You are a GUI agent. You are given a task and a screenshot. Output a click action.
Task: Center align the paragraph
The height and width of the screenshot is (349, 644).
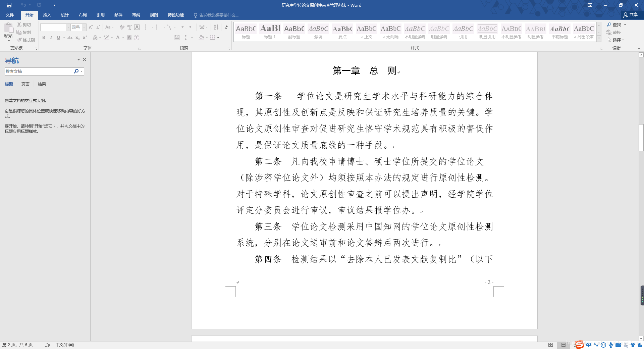154,38
